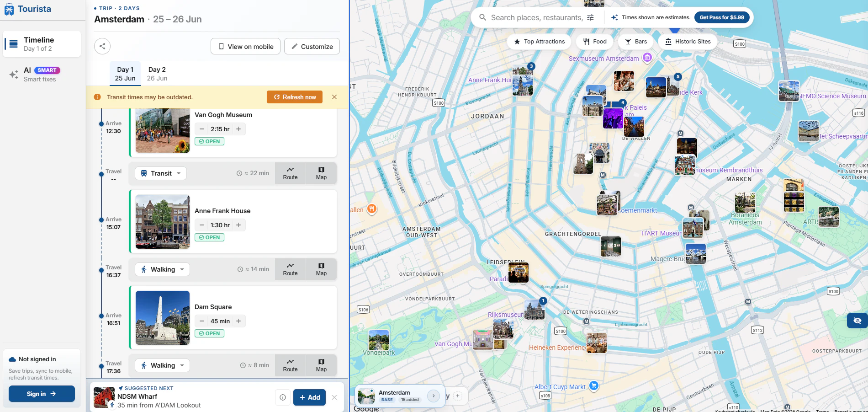This screenshot has width=868, height=412.
Task: Open Timeline in the sidebar
Action: point(42,44)
